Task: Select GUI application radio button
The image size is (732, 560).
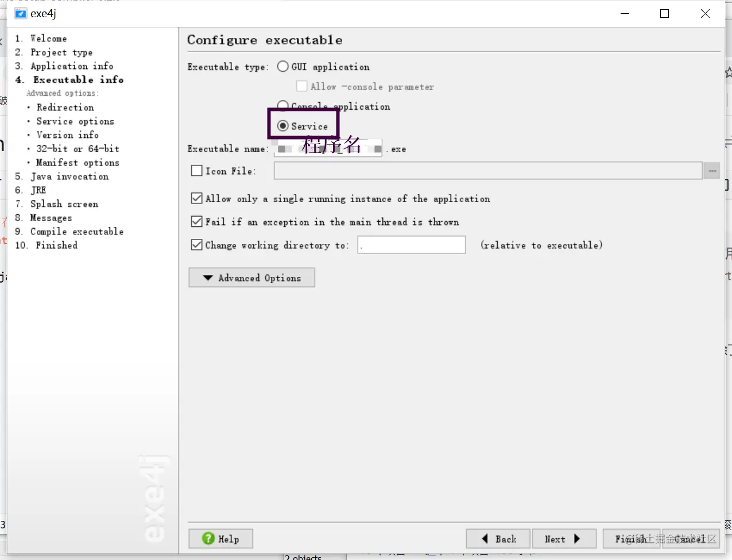Action: coord(282,66)
